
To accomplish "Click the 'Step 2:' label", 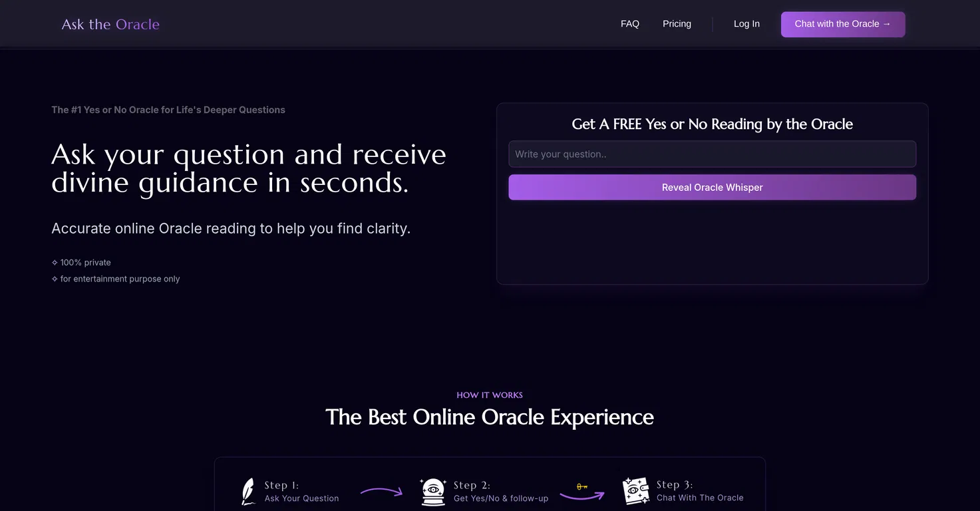I will click(472, 486).
